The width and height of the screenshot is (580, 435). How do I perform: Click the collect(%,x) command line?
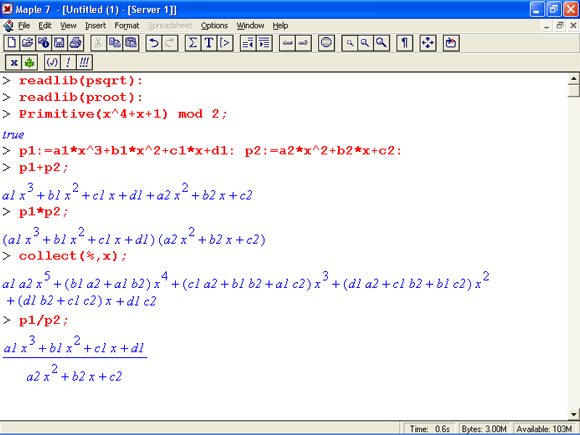coord(73,256)
